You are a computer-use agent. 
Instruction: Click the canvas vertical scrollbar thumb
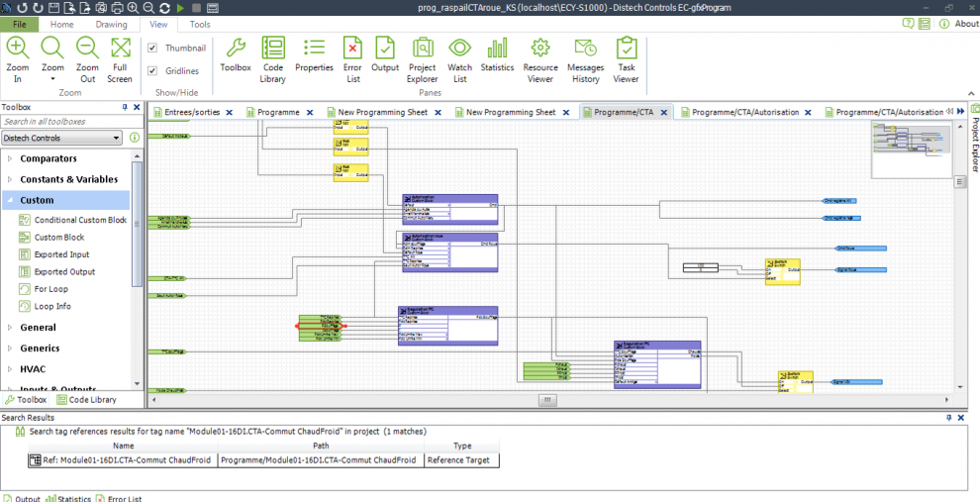(961, 182)
